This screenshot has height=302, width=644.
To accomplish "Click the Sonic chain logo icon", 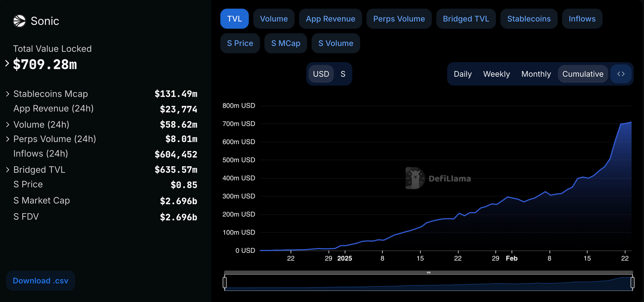I will pos(19,21).
